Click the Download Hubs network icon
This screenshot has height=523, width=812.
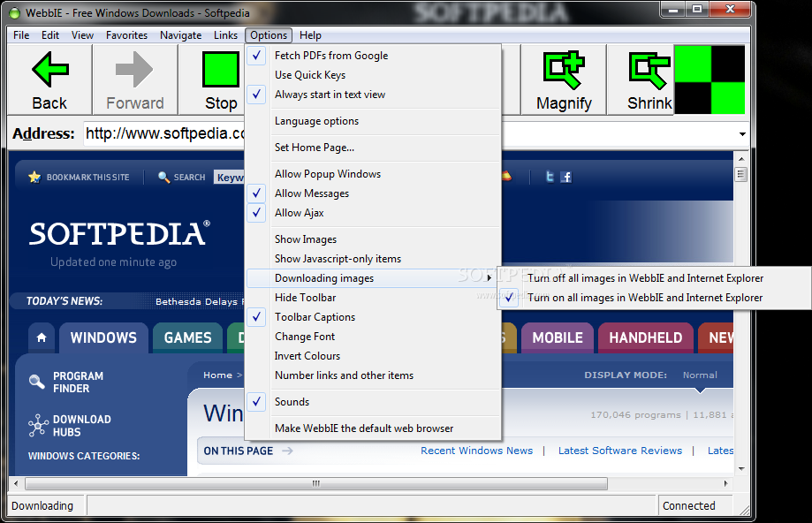38,425
